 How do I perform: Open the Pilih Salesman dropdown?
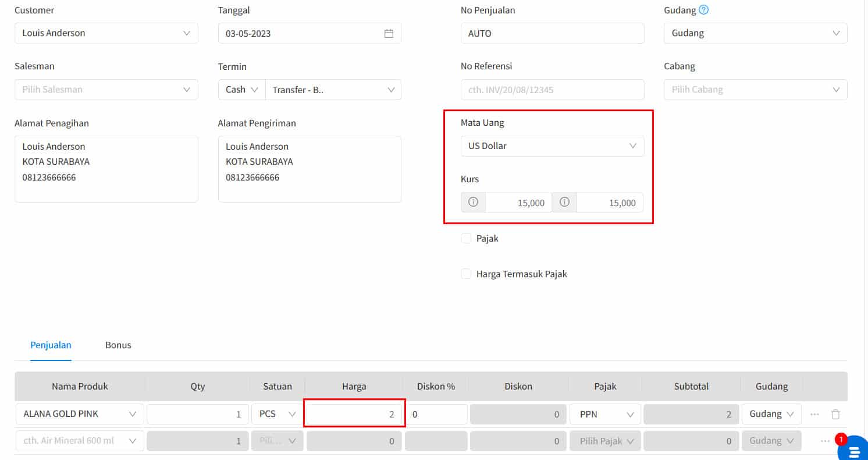tap(106, 90)
